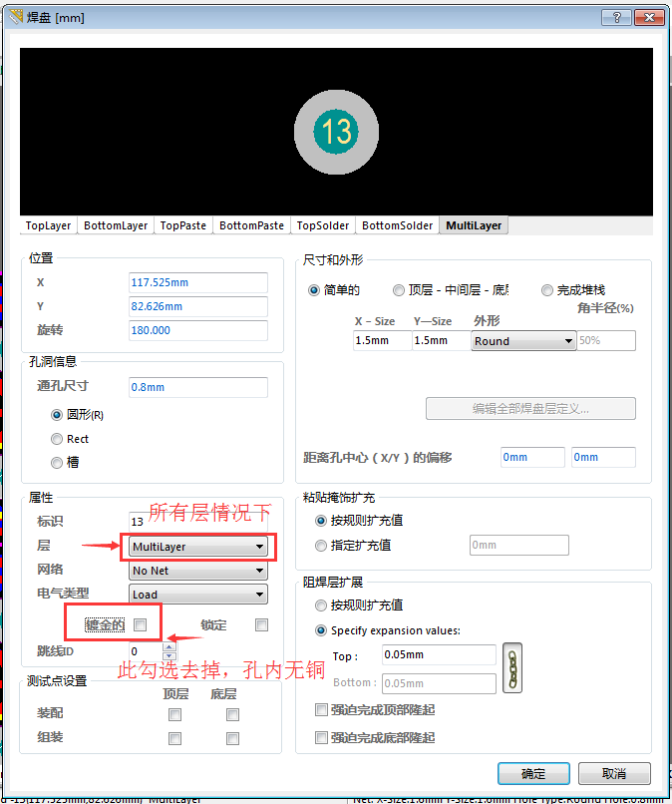Screen dimensions: 672x804
Task: Switch to the BottomSolder tab
Action: 398,225
